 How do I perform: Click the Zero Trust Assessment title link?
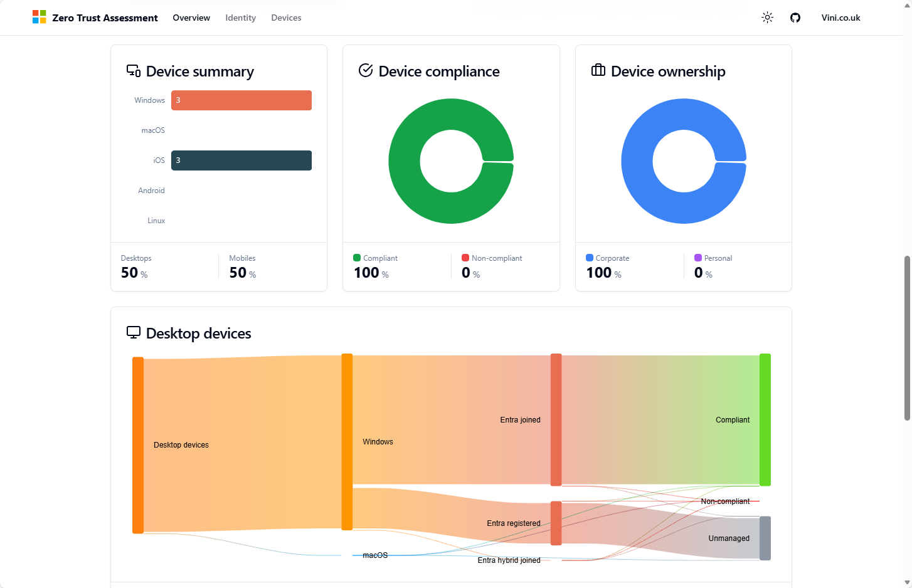pos(105,18)
